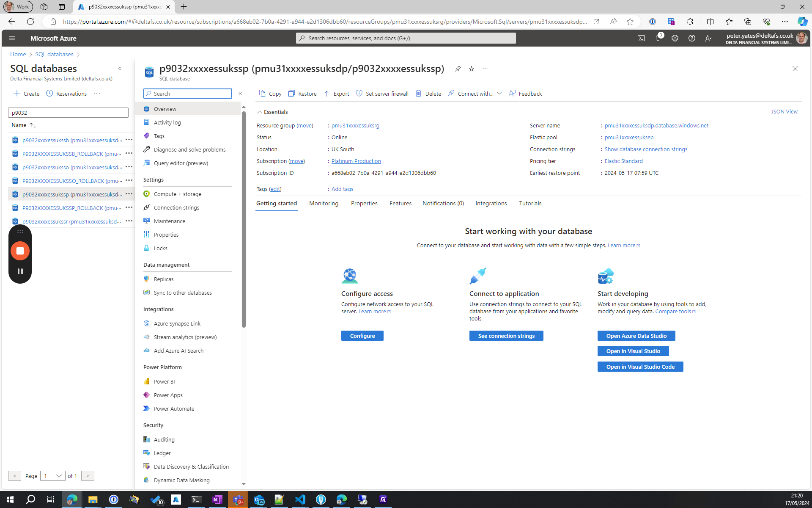Click See connection strings button
Image resolution: width=812 pixels, height=508 pixels.
[506, 336]
